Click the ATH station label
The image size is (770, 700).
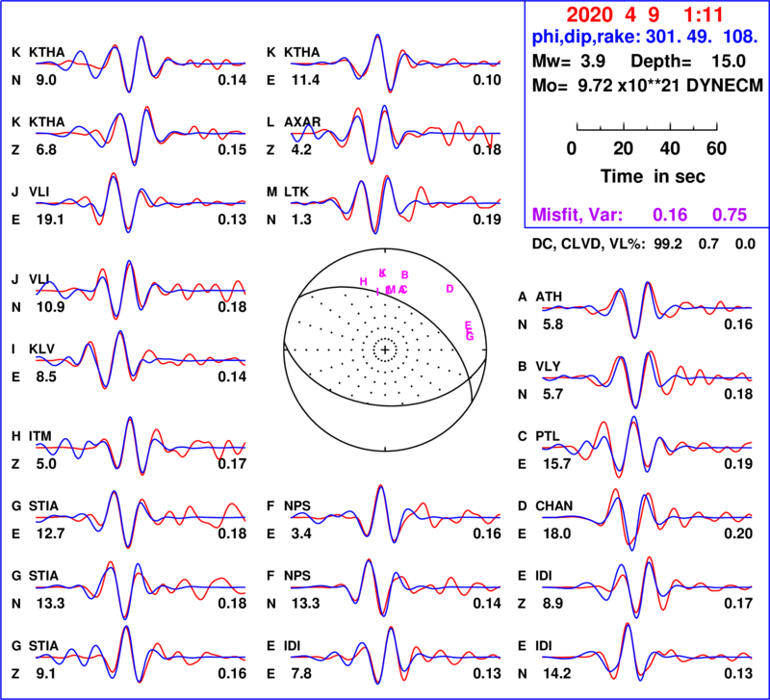549,297
